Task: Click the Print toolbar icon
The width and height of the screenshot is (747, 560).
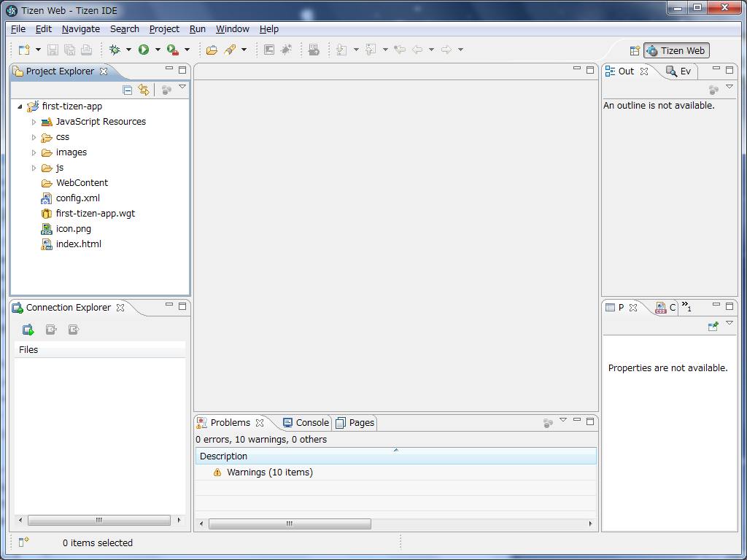Action: 86,50
